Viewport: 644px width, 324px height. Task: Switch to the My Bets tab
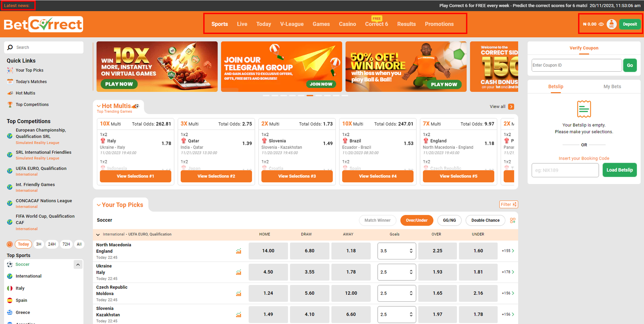click(x=612, y=87)
